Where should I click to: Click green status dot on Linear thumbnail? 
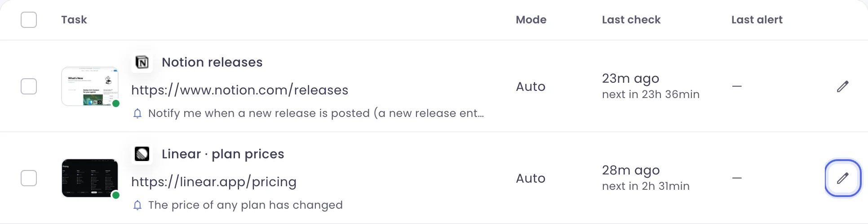click(116, 195)
